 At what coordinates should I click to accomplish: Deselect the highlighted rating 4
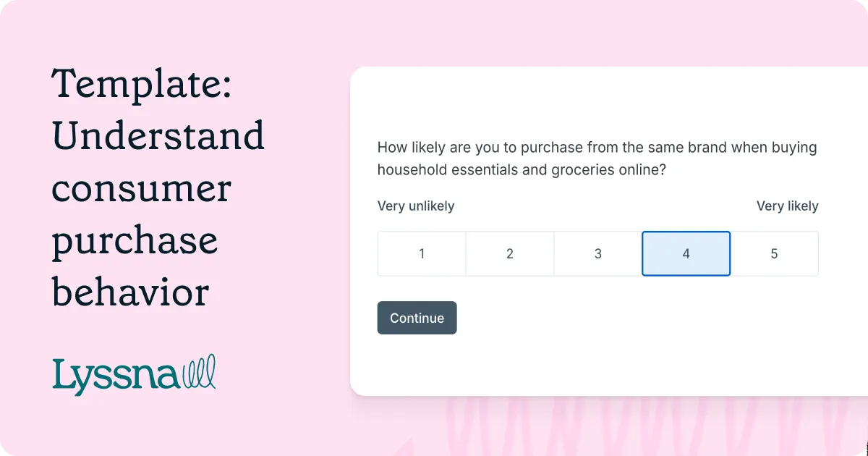coord(686,253)
